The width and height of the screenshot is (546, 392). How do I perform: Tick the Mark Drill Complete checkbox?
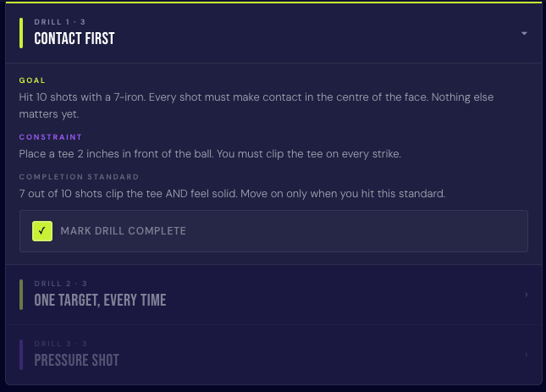pos(42,231)
